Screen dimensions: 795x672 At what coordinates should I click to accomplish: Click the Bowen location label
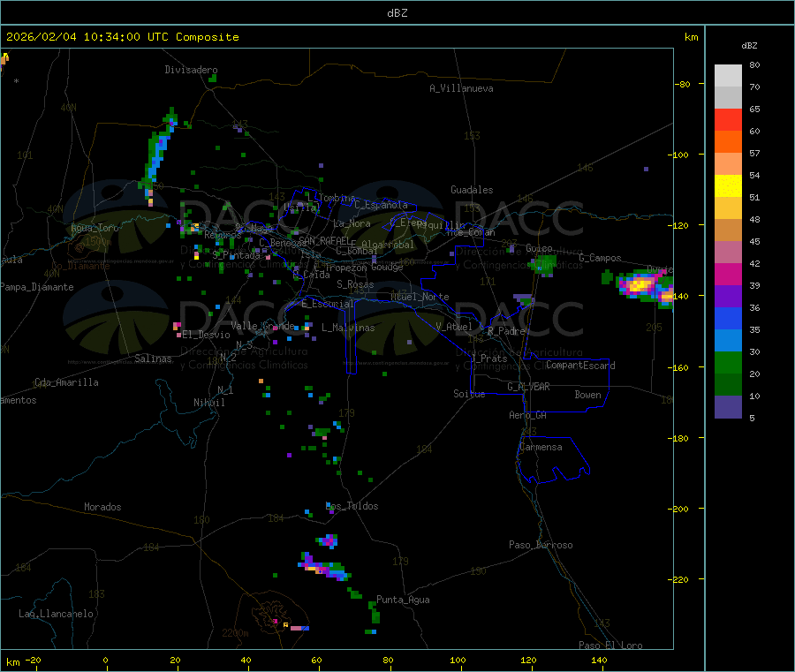[587, 395]
